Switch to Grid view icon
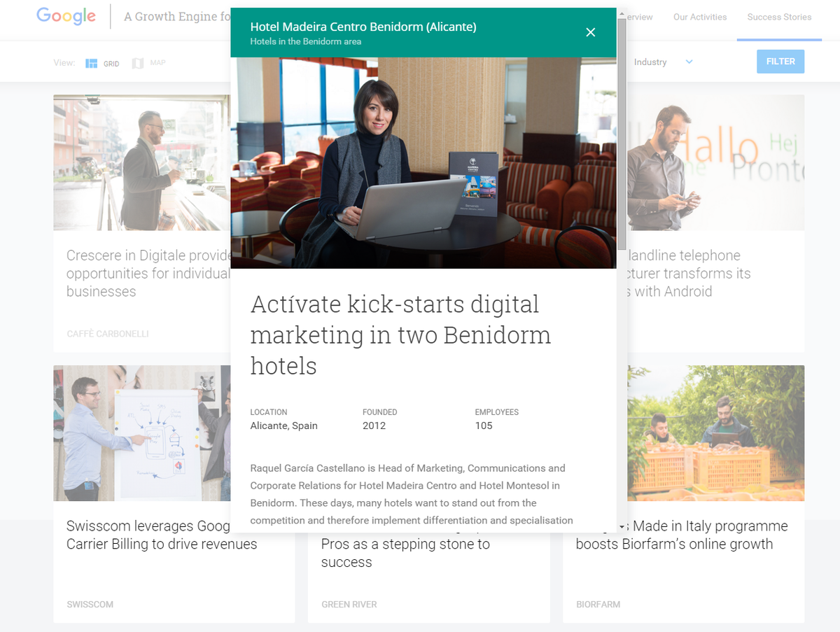840x632 pixels. point(92,63)
